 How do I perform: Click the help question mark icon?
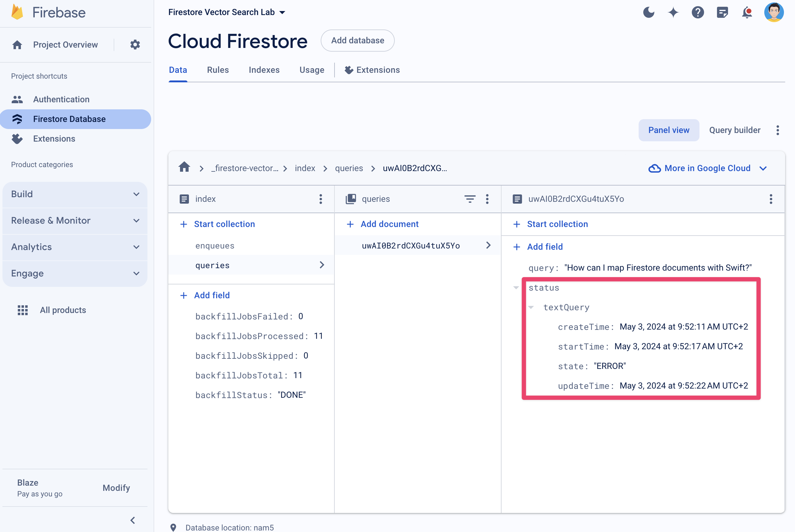(x=698, y=11)
